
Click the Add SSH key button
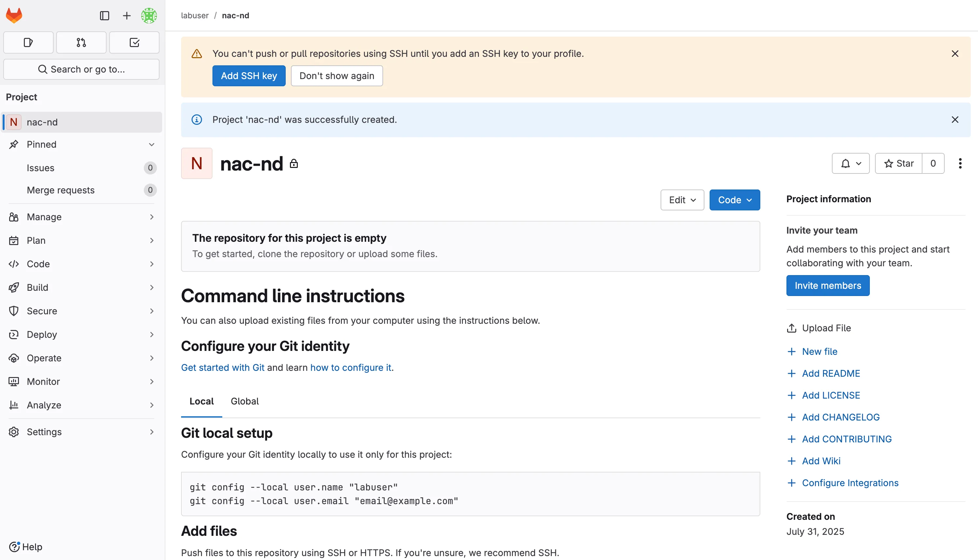click(248, 76)
